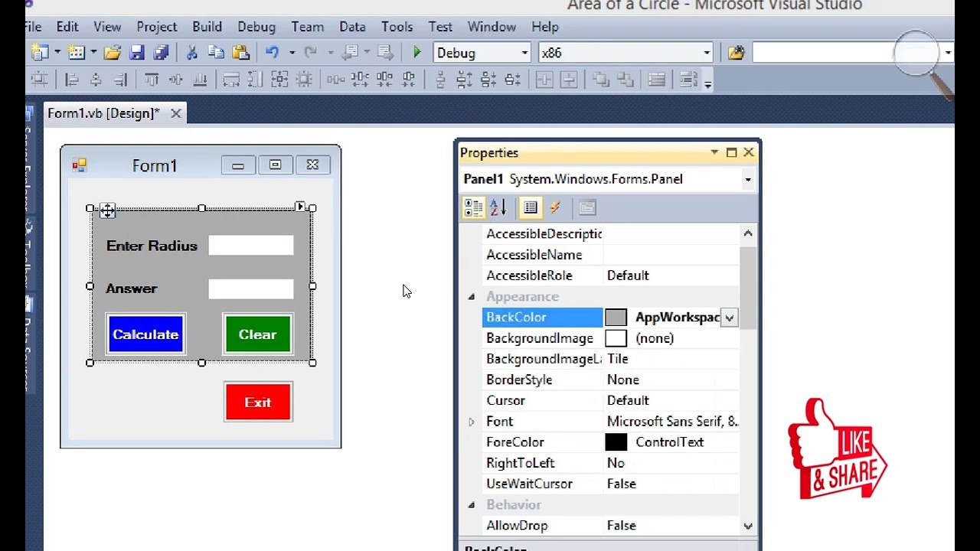Open the Build menu
This screenshot has height=551, width=980.
click(x=207, y=27)
